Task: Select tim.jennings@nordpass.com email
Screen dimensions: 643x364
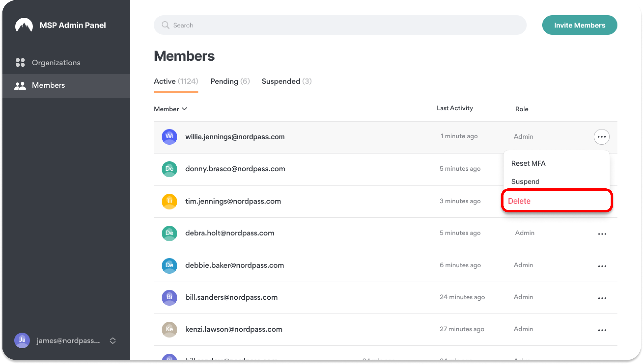Action: 233,201
